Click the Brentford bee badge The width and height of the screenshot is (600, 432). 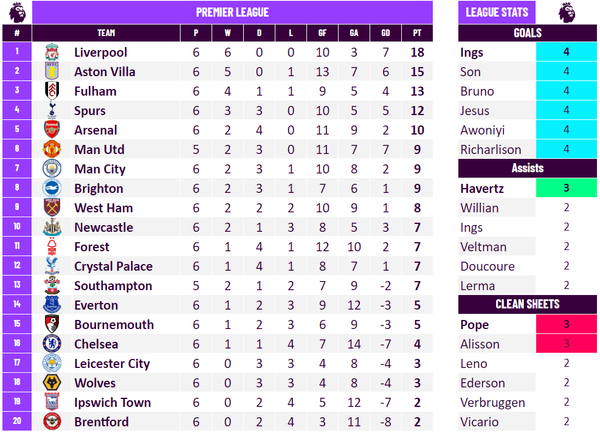click(x=52, y=421)
